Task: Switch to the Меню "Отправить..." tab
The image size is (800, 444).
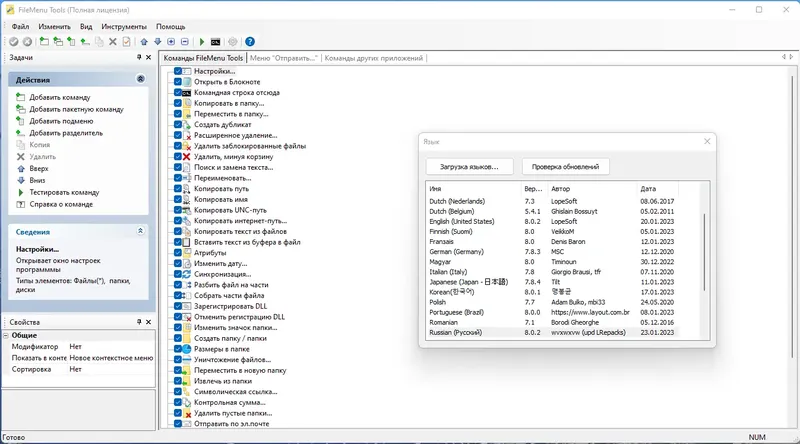Action: 284,58
